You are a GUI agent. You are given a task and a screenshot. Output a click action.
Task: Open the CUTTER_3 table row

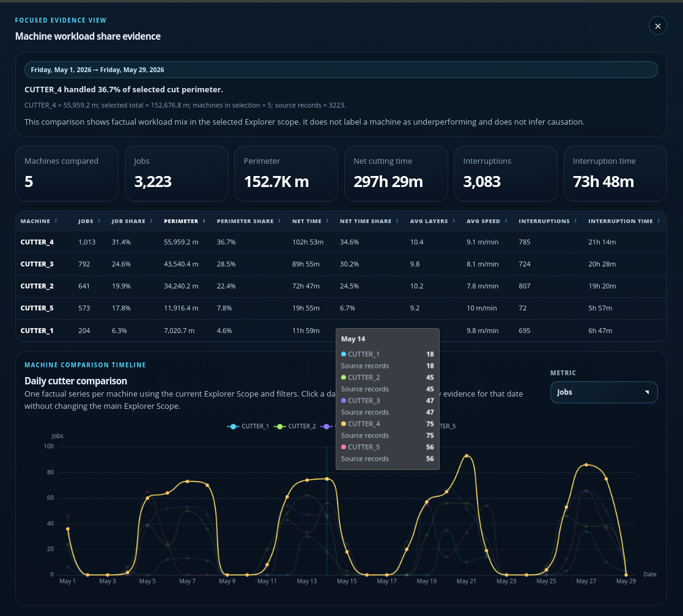point(341,264)
